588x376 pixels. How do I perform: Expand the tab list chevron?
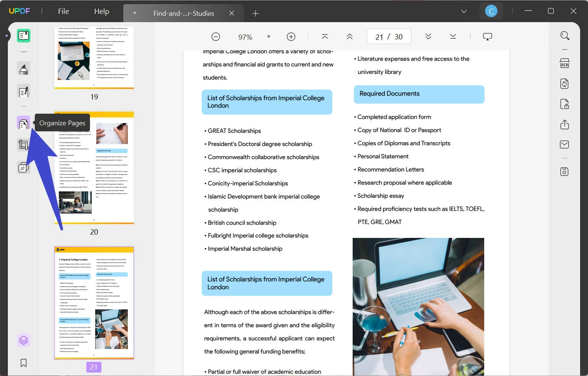point(464,11)
